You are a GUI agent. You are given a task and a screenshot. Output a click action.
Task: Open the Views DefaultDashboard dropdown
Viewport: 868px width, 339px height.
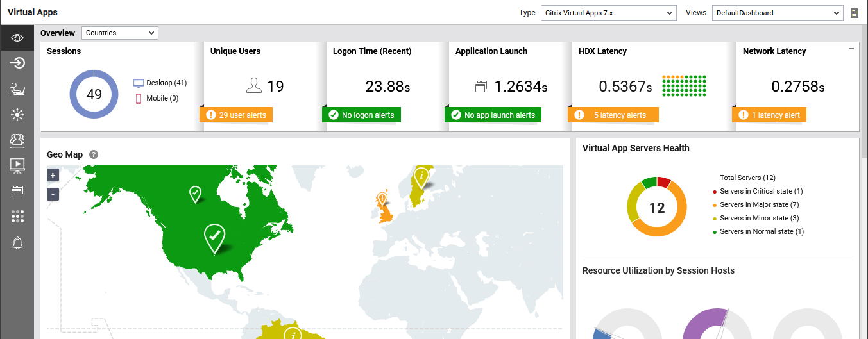[777, 13]
